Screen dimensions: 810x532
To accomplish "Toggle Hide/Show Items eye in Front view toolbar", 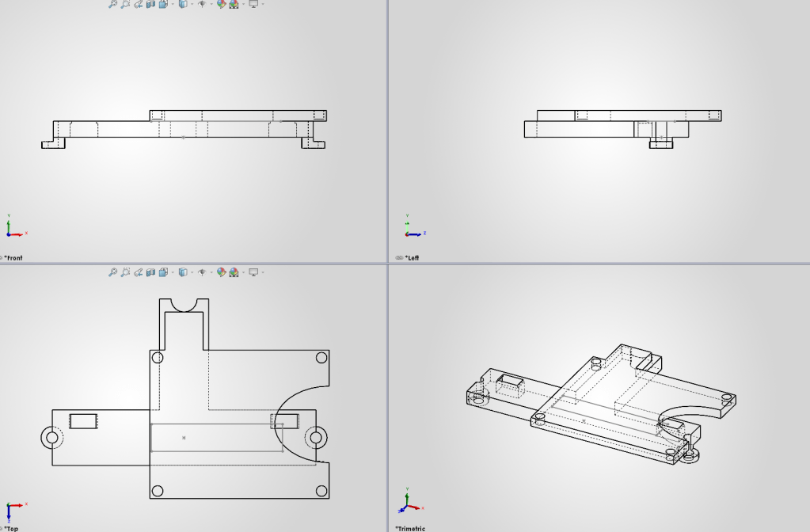I will (201, 4).
